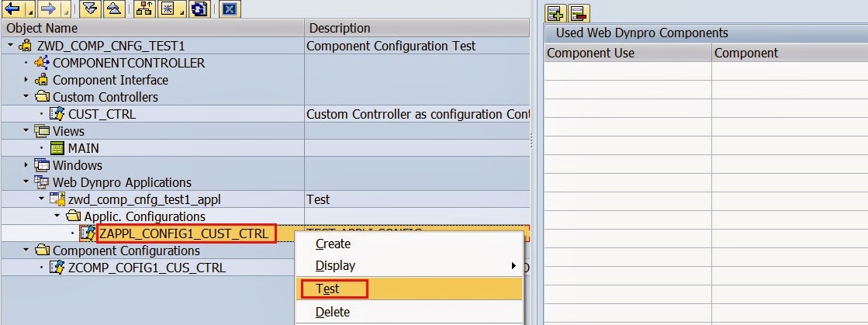Click the Component Use column header
The image size is (868, 325).
(x=590, y=53)
